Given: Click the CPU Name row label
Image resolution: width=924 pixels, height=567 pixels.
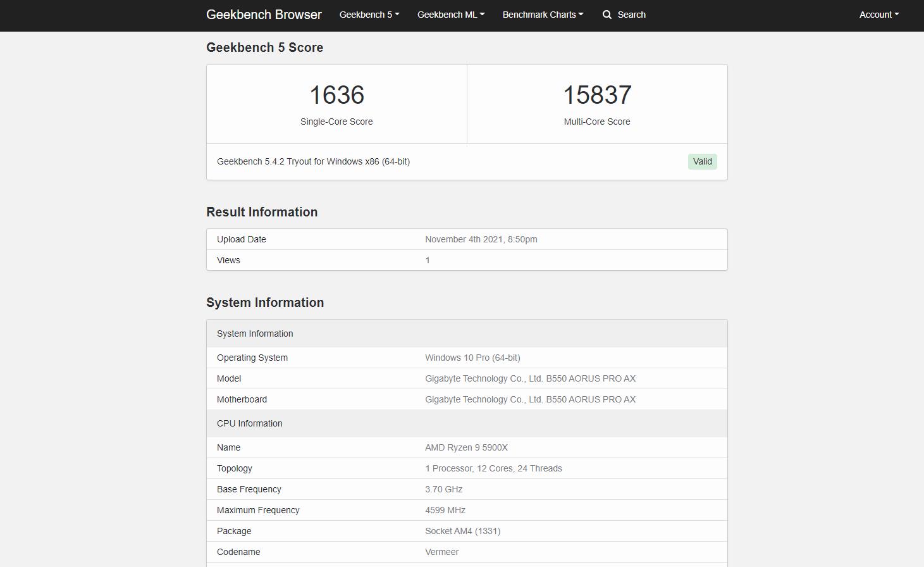Looking at the screenshot, I should click(228, 447).
